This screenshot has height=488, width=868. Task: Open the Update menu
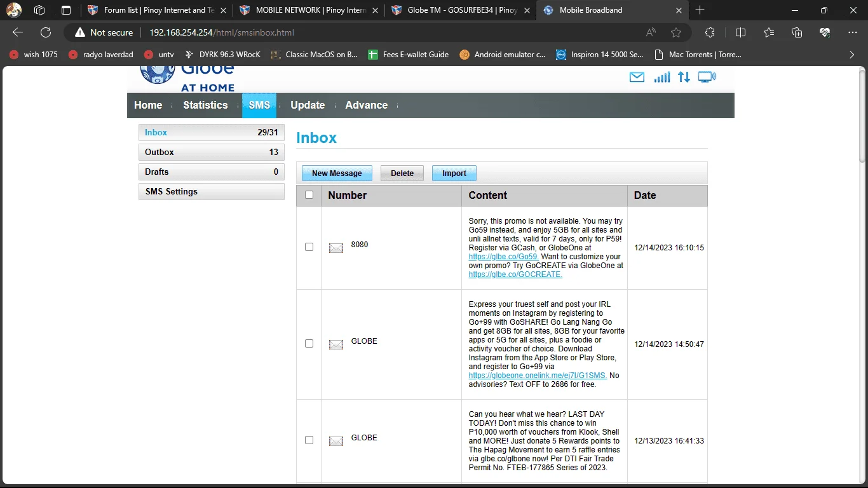coord(308,105)
